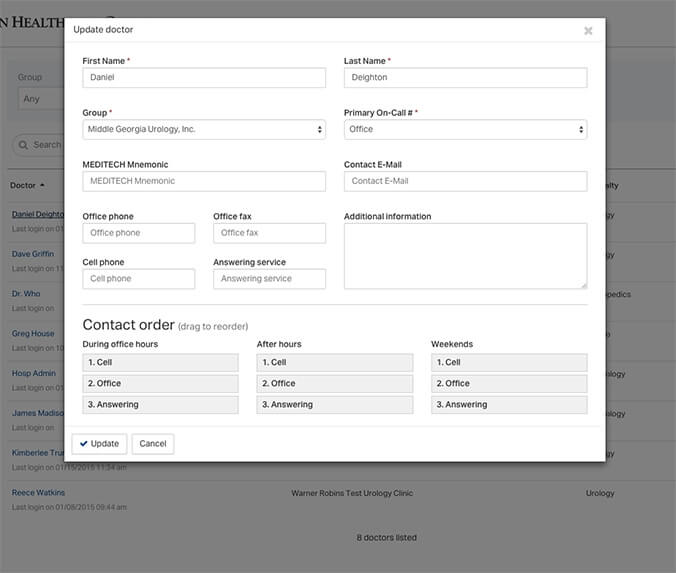The height and width of the screenshot is (573, 676).
Task: Open Greg House doctor link in background
Action: click(x=33, y=333)
